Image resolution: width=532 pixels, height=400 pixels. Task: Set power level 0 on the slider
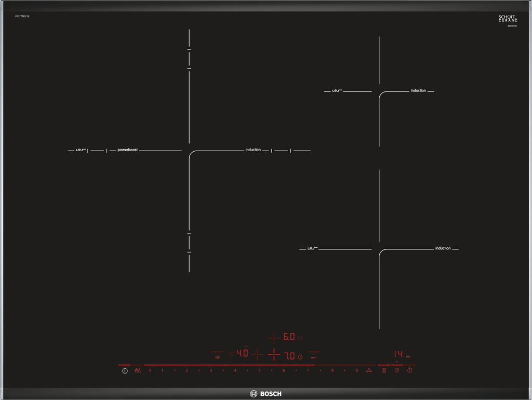click(150, 370)
